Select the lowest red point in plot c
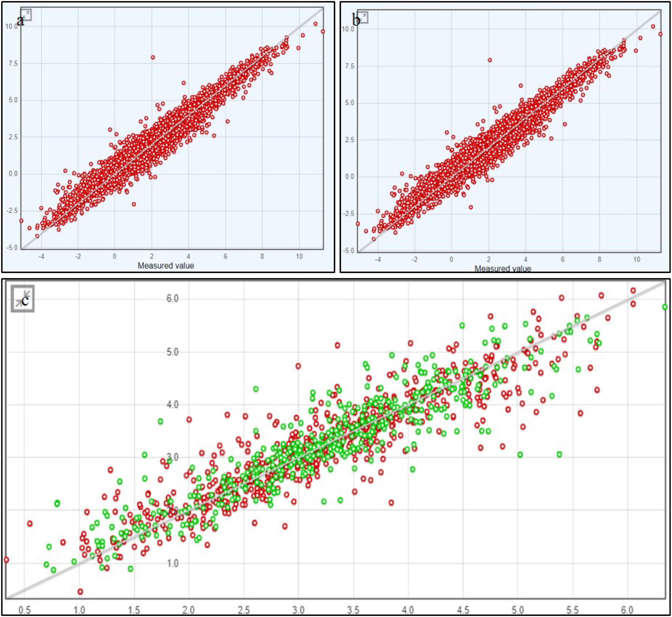This screenshot has width=672, height=617. point(80,592)
